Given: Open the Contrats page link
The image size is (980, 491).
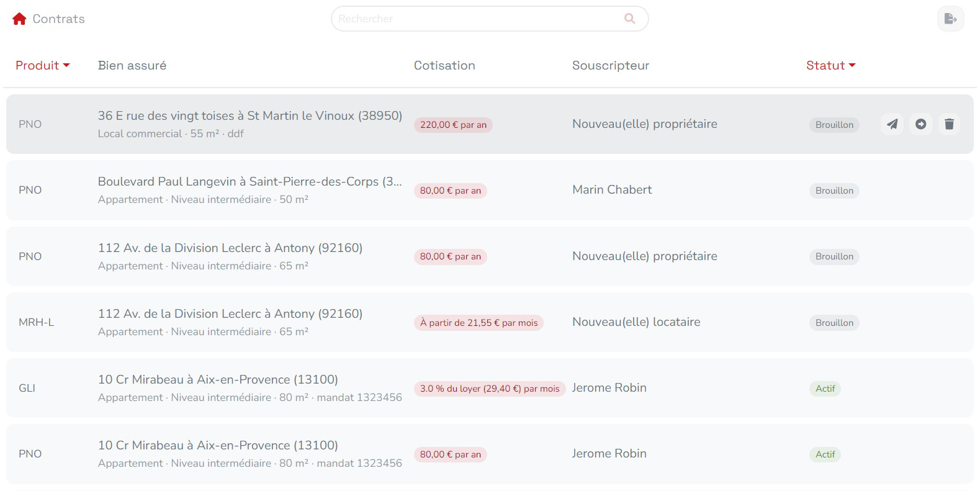Looking at the screenshot, I should click(58, 19).
